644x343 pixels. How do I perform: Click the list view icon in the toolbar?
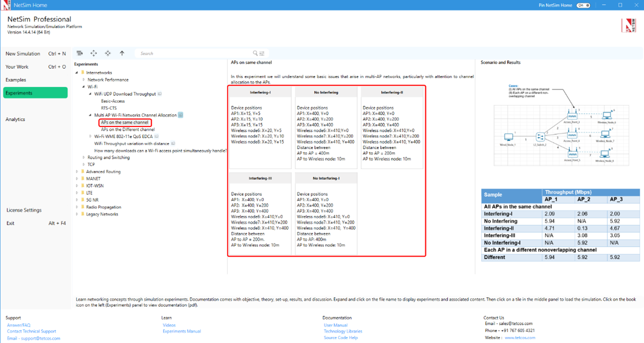pyautogui.click(x=79, y=53)
